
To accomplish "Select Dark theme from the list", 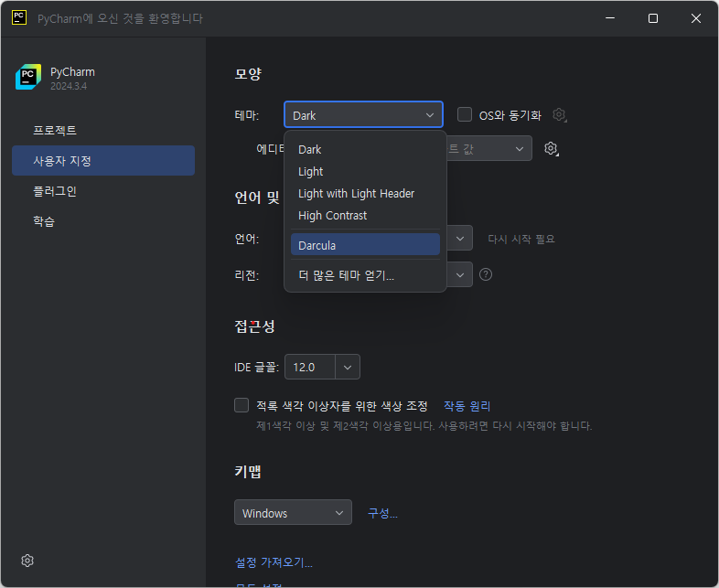I will point(365,149).
